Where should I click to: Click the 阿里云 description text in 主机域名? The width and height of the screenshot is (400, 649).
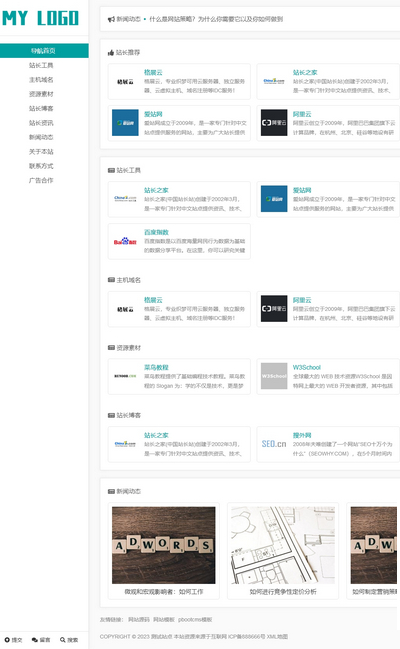tap(344, 313)
